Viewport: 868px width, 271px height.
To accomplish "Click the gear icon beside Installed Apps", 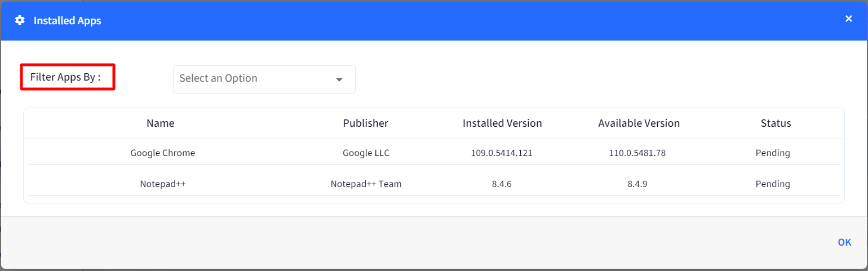I will [x=20, y=20].
